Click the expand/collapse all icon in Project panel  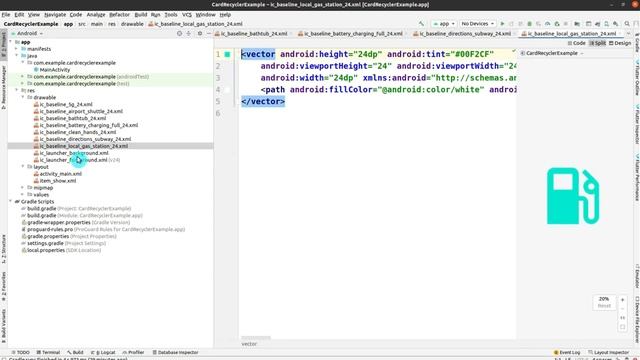point(189,33)
